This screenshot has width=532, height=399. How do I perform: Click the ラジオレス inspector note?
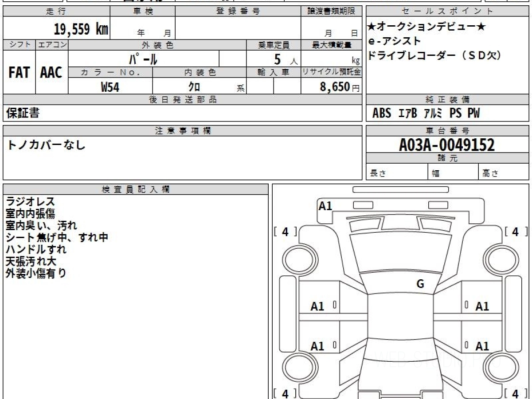30,202
